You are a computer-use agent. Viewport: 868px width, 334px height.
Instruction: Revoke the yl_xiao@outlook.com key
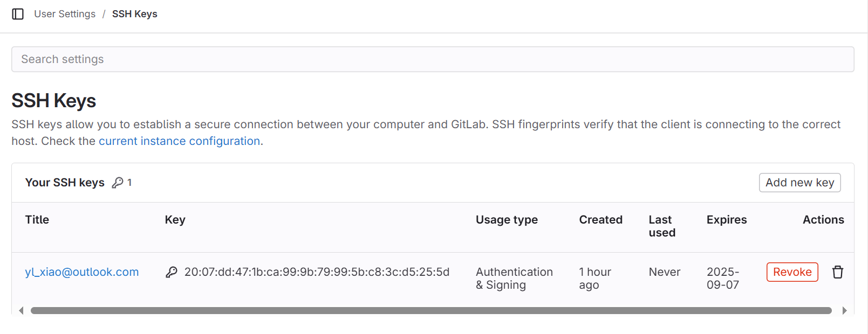pyautogui.click(x=792, y=272)
